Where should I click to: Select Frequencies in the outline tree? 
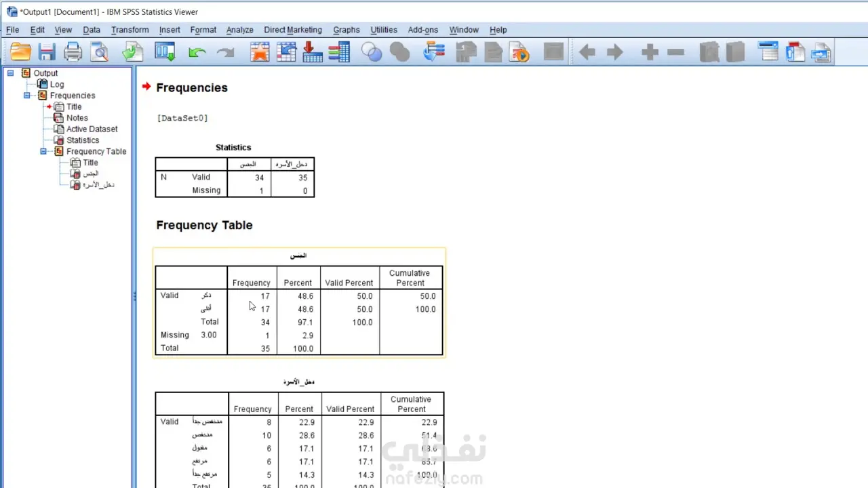point(73,96)
